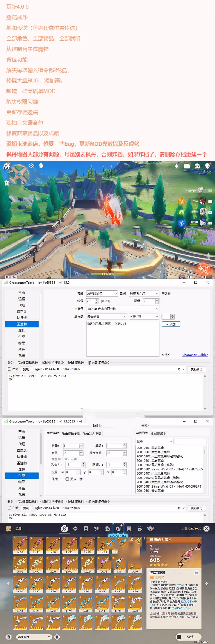
Task: Click the trash delete icon in inventory
Action: pyautogui.click(x=9, y=637)
